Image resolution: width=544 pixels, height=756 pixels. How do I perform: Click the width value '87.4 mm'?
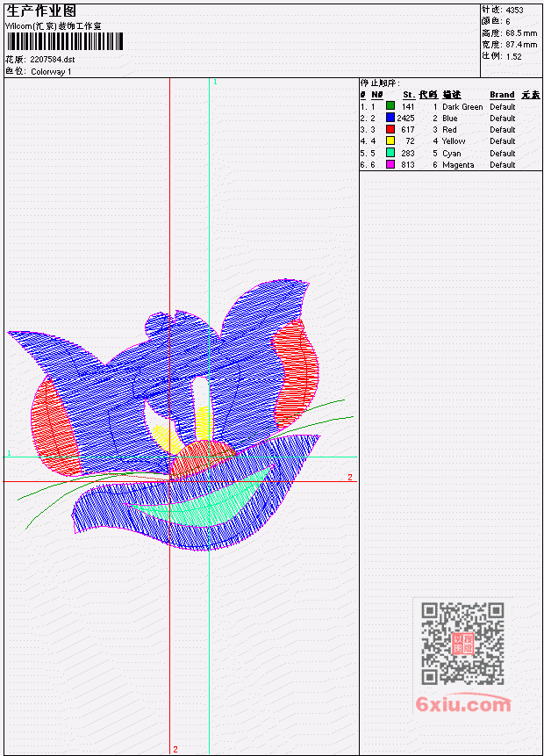coord(521,45)
